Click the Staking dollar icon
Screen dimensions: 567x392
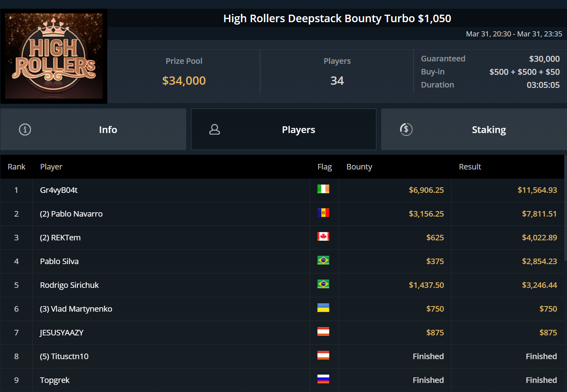[x=406, y=129]
